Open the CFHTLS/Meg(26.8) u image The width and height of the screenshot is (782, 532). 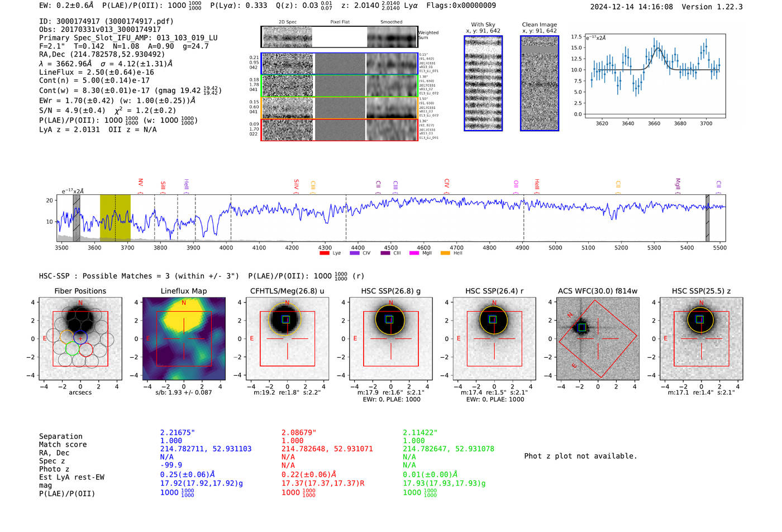point(287,338)
